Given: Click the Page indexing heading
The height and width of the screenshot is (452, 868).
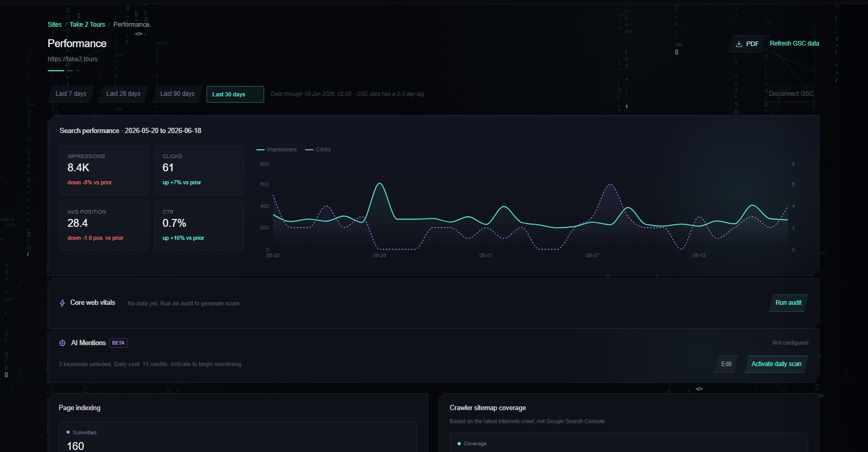Looking at the screenshot, I should point(80,408).
